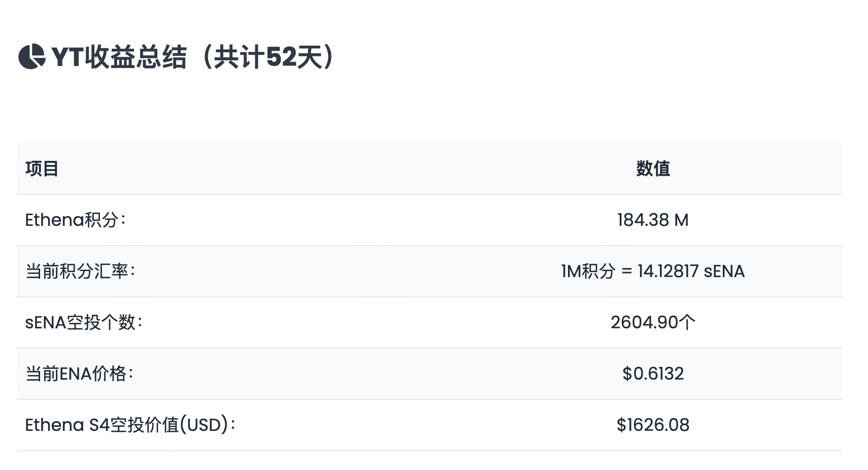This screenshot has height=470, width=868.
Task: Click the 184.38 M value cell
Action: point(653,220)
